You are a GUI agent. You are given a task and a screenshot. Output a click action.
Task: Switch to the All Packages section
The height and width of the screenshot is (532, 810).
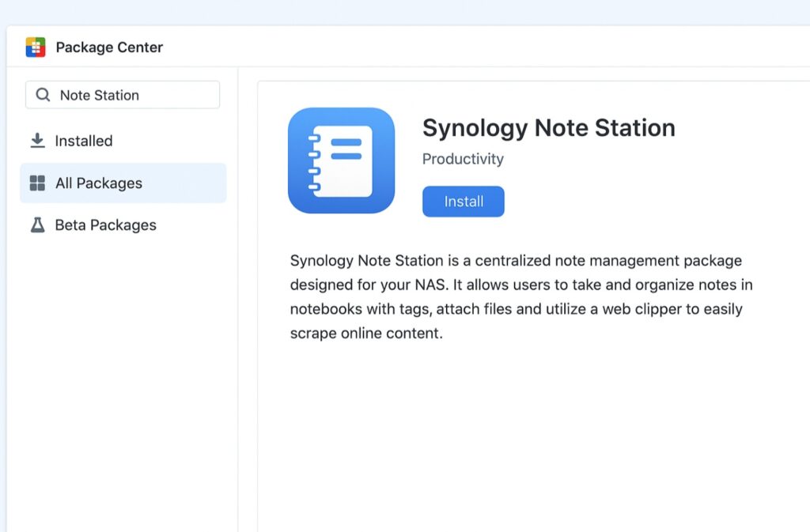[99, 183]
